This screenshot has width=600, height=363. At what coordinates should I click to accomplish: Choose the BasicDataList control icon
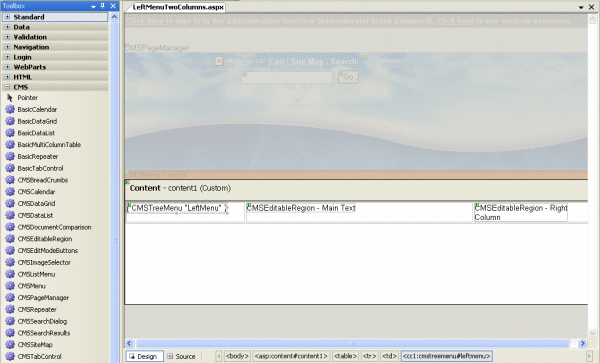tap(10, 133)
